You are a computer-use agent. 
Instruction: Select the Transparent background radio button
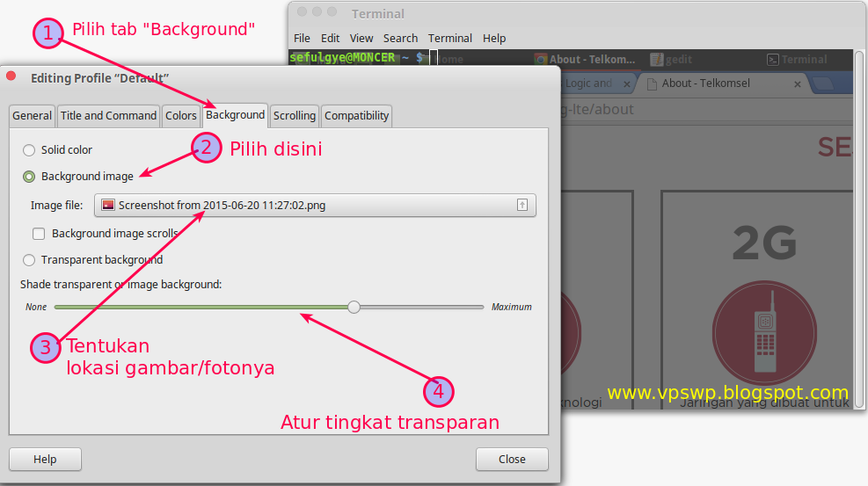point(29,260)
